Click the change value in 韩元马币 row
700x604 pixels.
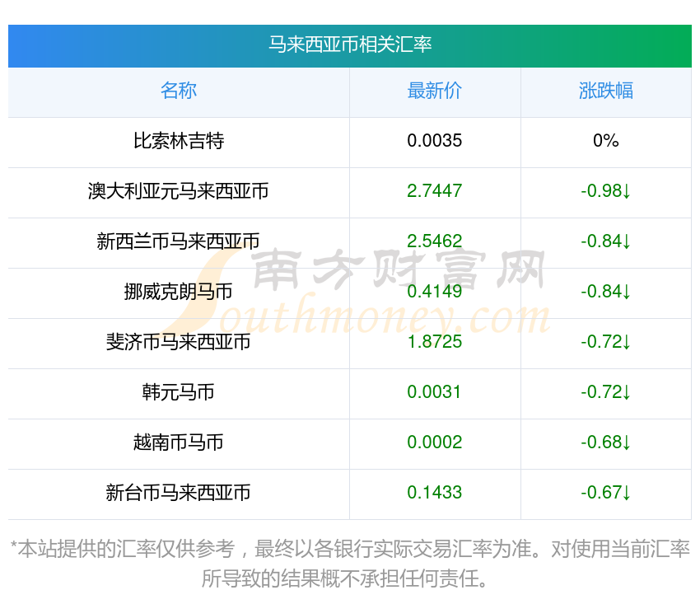point(606,392)
